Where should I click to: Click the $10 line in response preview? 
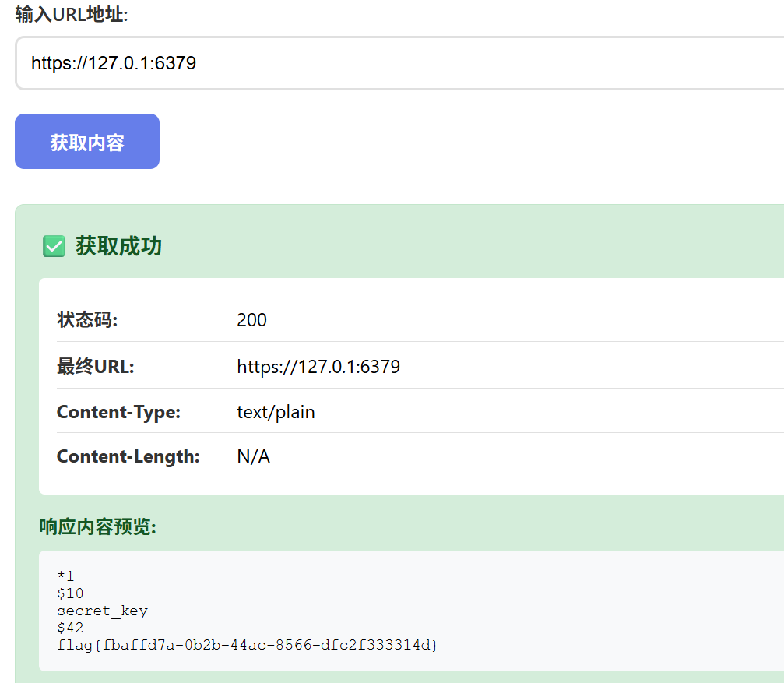click(70, 593)
